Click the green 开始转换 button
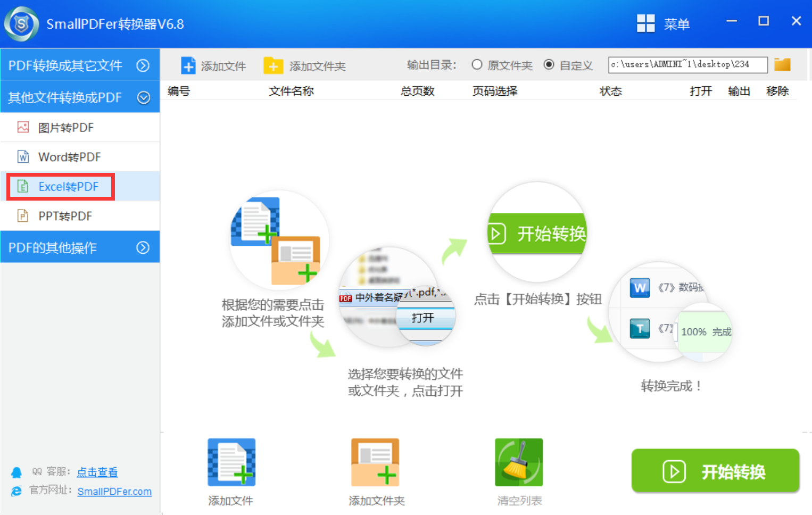 [x=715, y=471]
